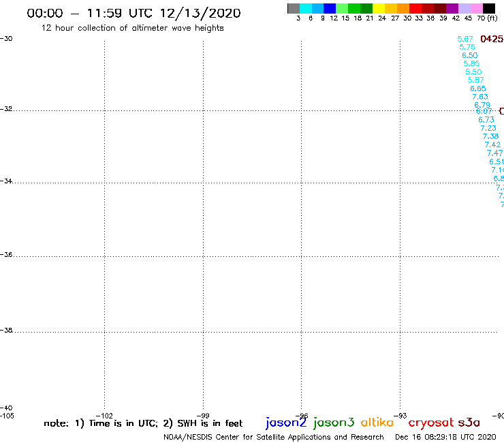Click the legend label '70 (ft)'
Screen dimensions: 504x443
pyautogui.click(x=487, y=18)
